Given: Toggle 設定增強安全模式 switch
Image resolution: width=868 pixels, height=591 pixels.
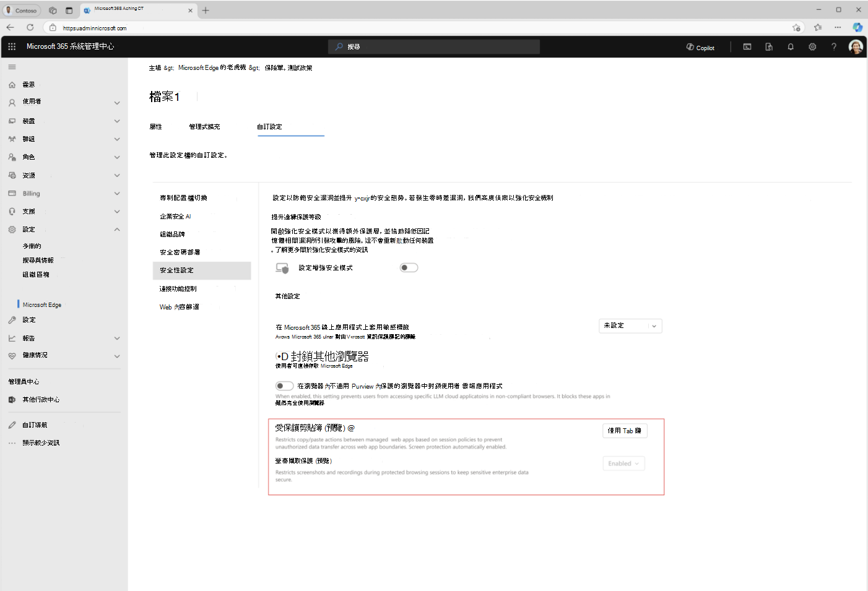Looking at the screenshot, I should tap(409, 268).
